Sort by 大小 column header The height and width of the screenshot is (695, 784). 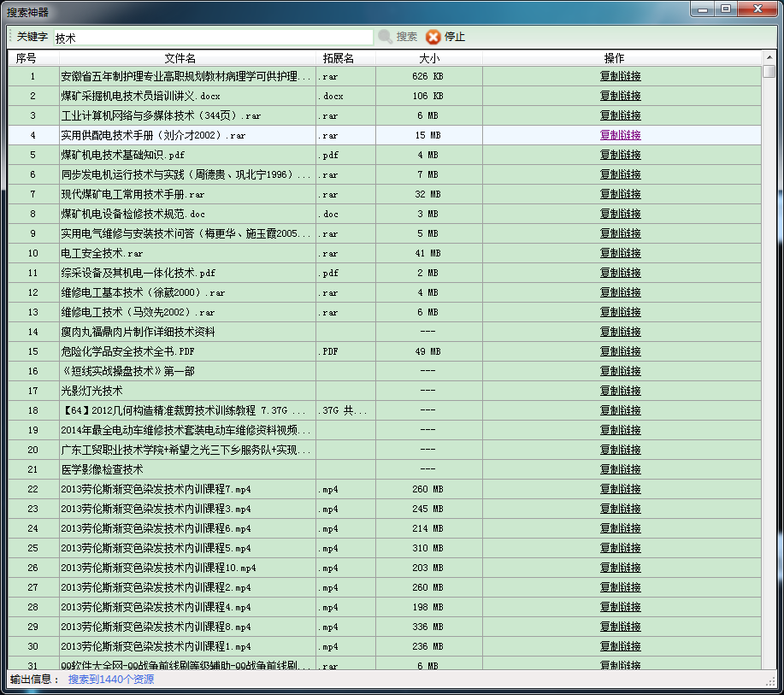429,58
